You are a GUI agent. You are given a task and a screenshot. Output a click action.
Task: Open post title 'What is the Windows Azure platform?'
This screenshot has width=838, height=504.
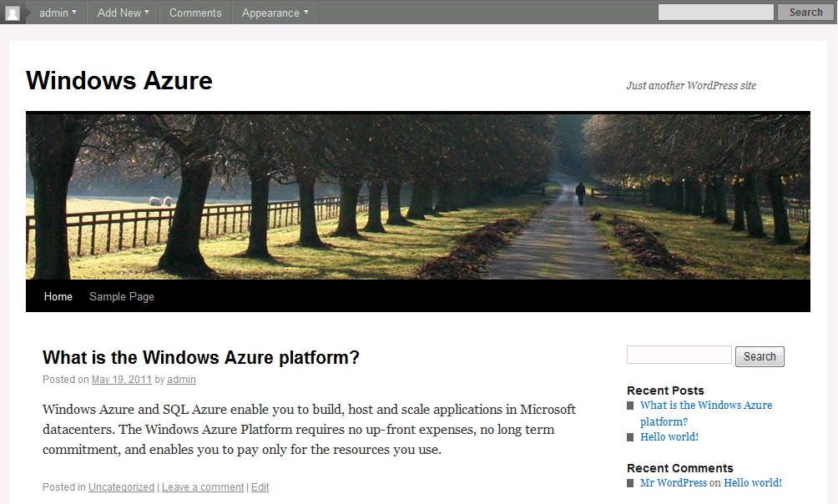coord(201,358)
